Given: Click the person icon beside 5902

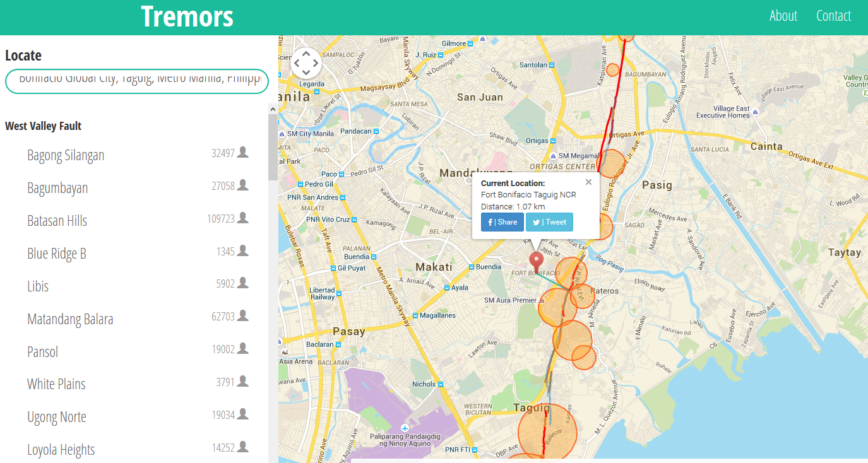Looking at the screenshot, I should pos(243,283).
